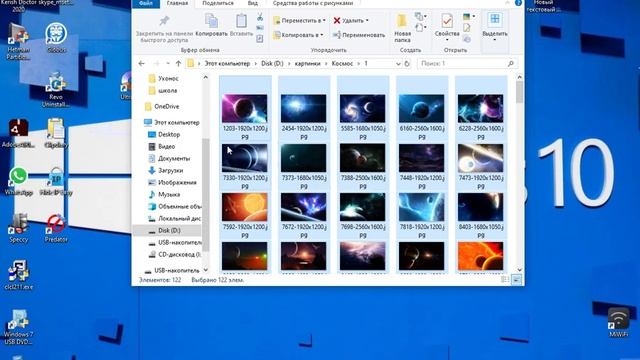Click the blue help icon

pyautogui.click(x=518, y=3)
